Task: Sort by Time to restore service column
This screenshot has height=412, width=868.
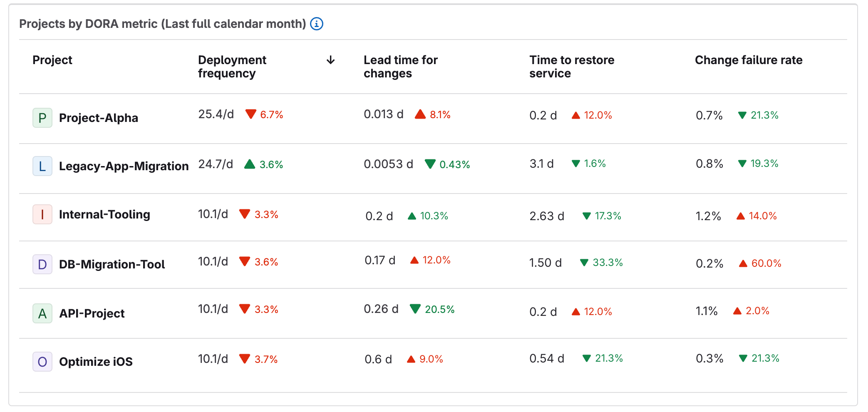Action: click(571, 67)
